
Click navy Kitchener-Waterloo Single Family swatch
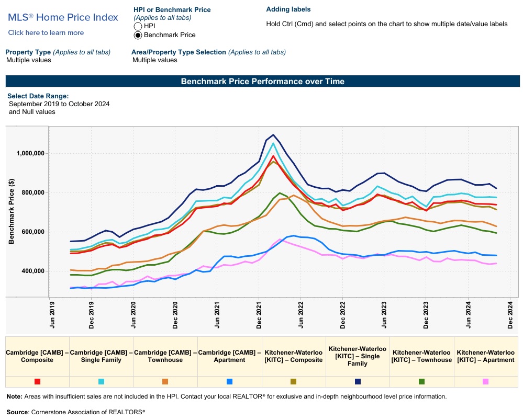click(x=358, y=382)
